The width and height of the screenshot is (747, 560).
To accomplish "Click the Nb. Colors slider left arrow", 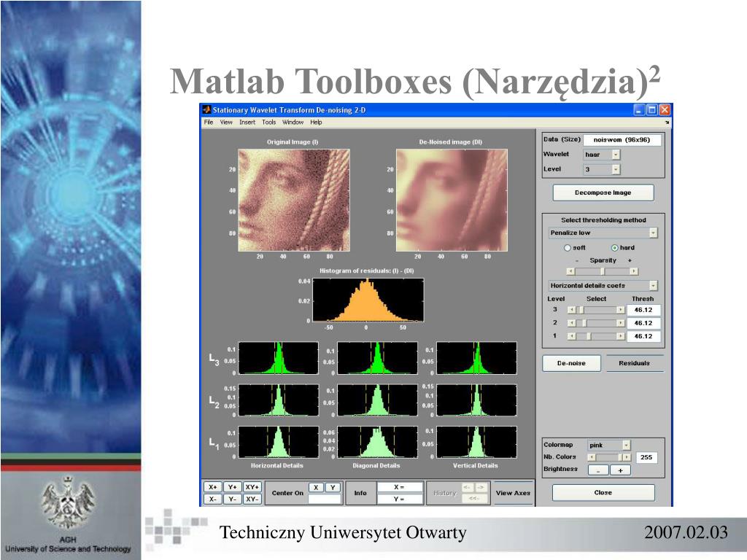I will (592, 457).
